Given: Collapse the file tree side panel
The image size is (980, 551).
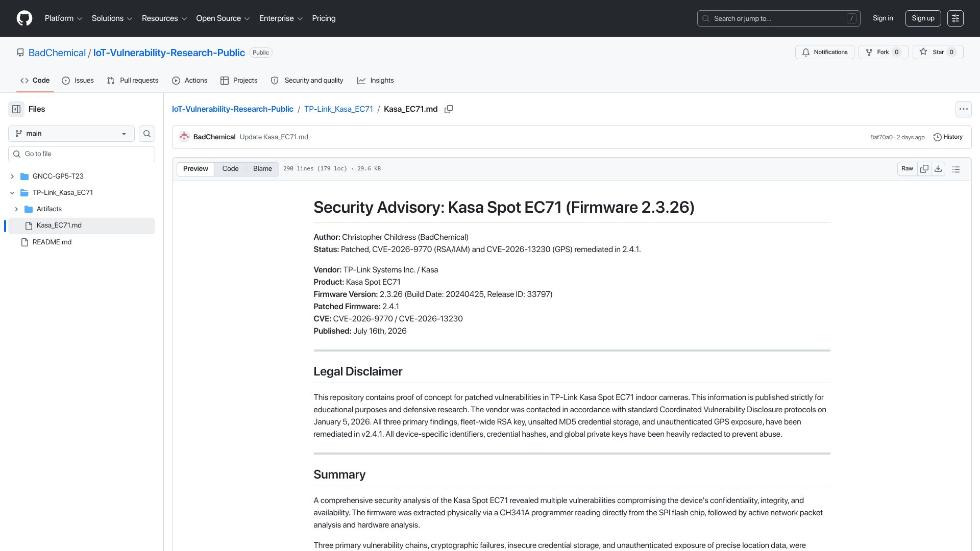Looking at the screenshot, I should [16, 109].
